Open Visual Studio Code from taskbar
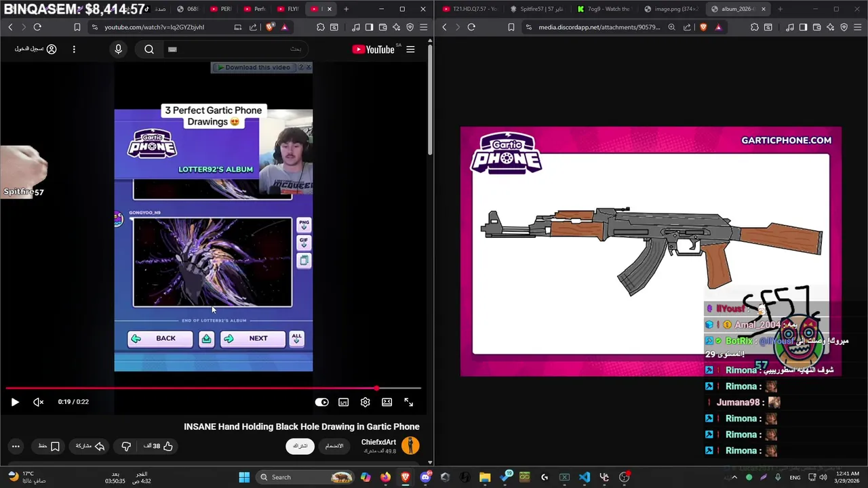The height and width of the screenshot is (488, 868). point(585,477)
